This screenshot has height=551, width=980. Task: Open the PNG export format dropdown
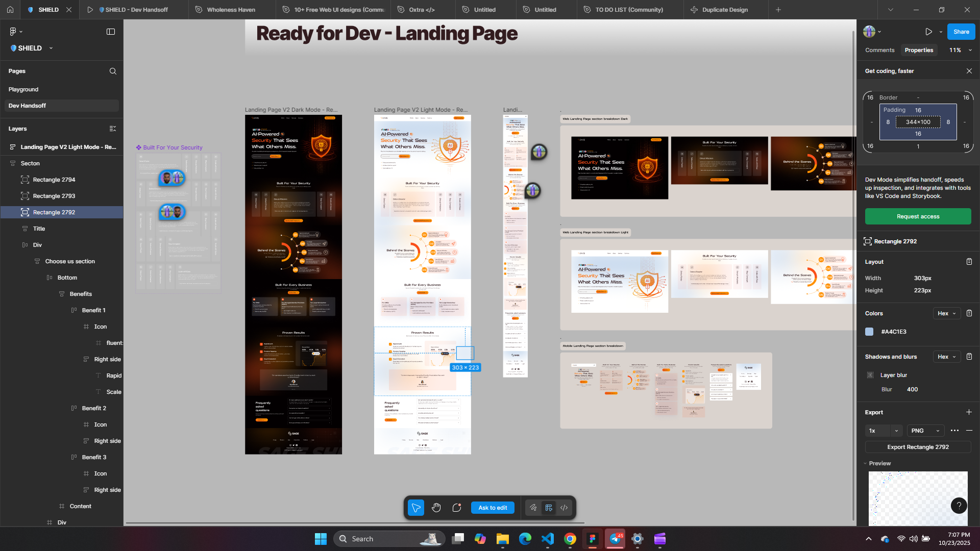point(925,431)
